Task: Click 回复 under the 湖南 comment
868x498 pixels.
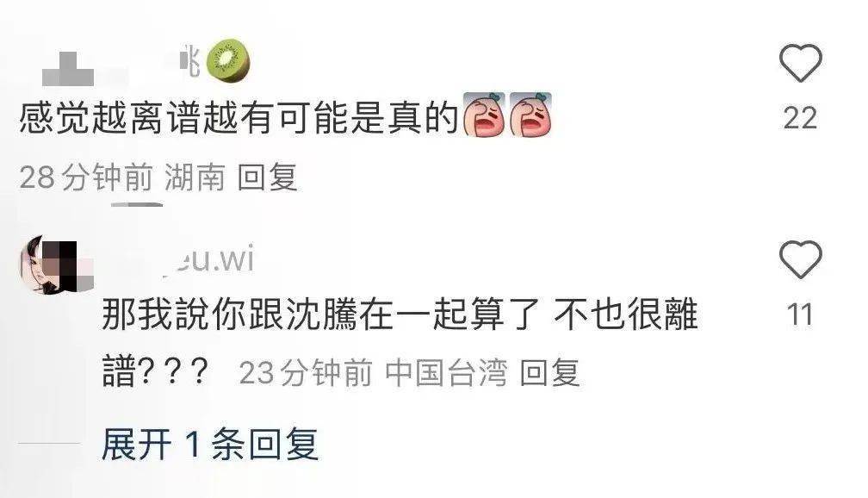Action: click(x=267, y=177)
